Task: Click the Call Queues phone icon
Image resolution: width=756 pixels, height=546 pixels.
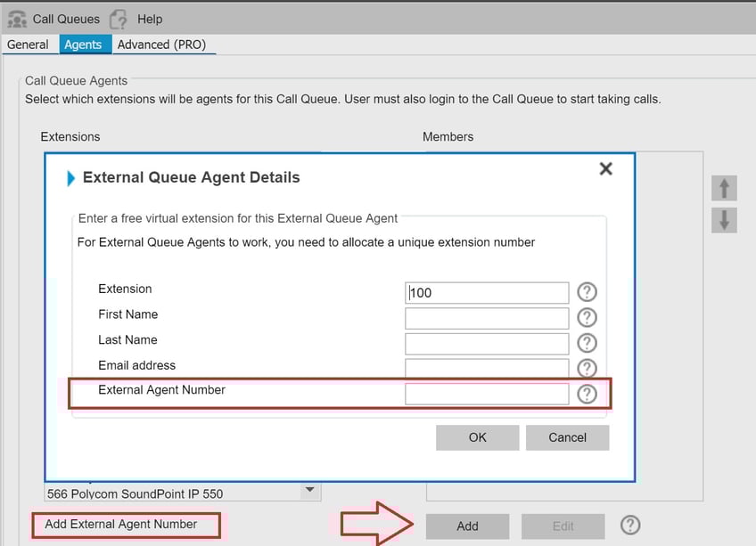Action: click(17, 20)
